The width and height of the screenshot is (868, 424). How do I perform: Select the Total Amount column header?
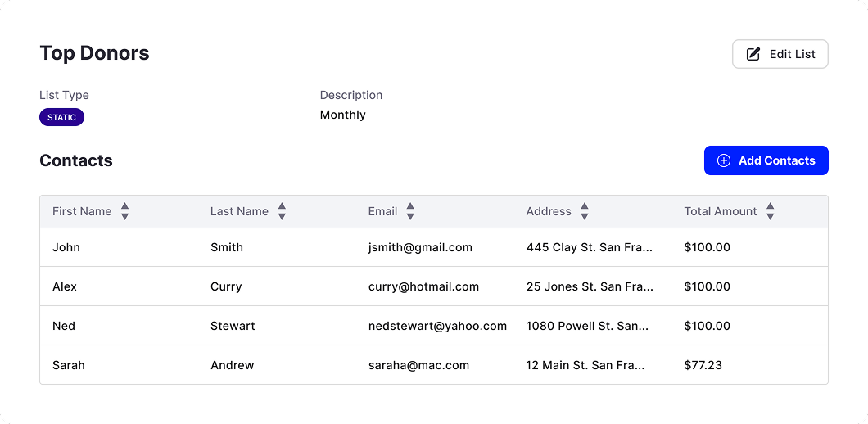pos(720,211)
